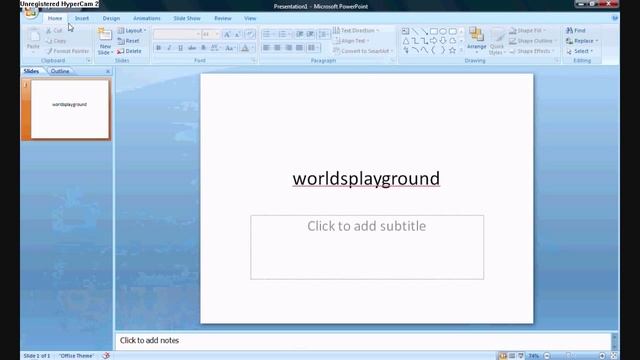
Task: Go to the Review tab
Action: (x=223, y=18)
